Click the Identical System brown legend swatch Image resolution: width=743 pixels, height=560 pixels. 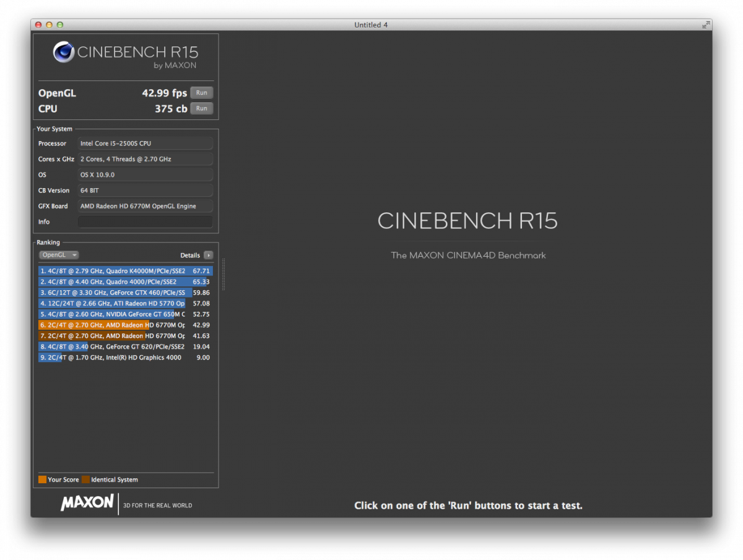(85, 480)
